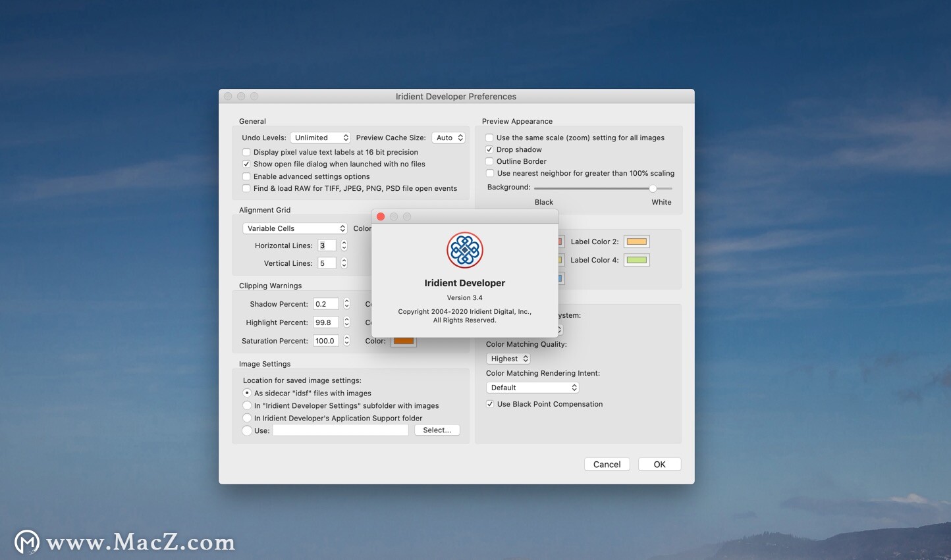Click the Select... folder button

tap(437, 430)
